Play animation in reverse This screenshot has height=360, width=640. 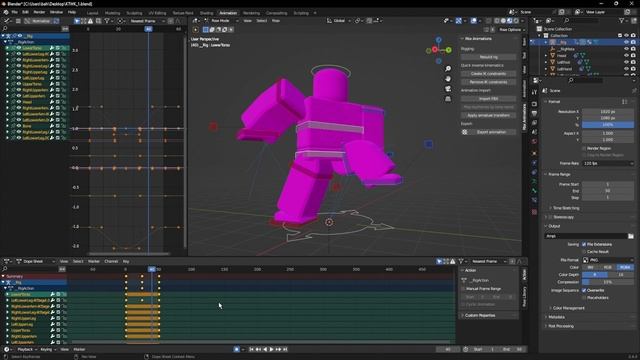click(265, 349)
